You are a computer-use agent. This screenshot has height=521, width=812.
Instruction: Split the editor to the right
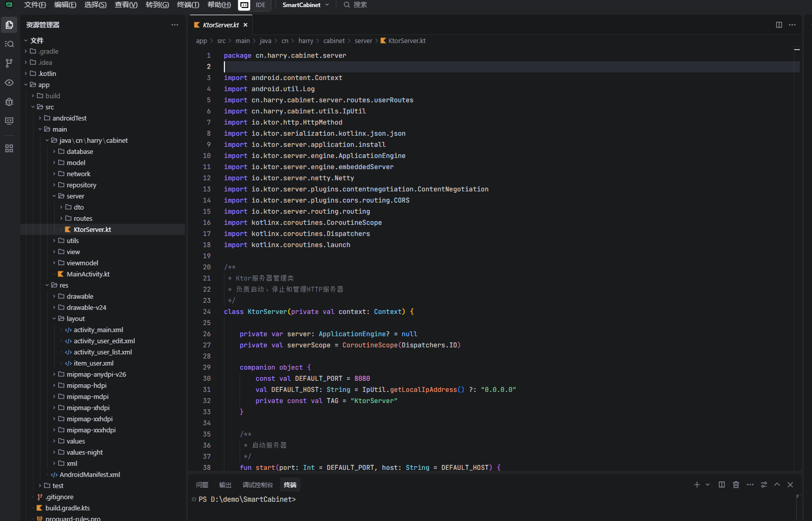(779, 25)
